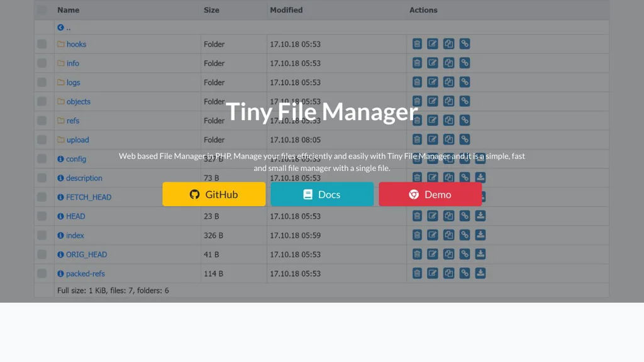Open the refs folder link

(x=73, y=121)
